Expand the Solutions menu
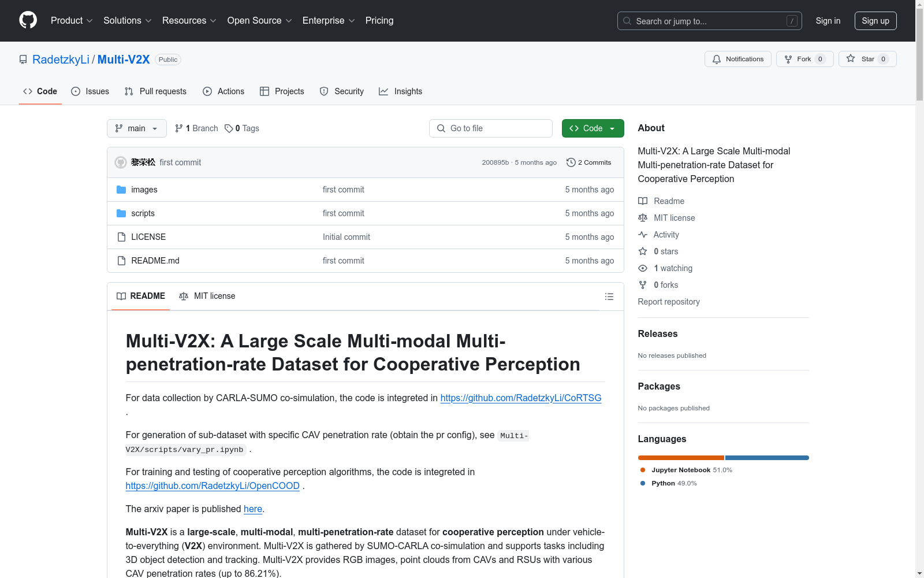 pos(128,21)
